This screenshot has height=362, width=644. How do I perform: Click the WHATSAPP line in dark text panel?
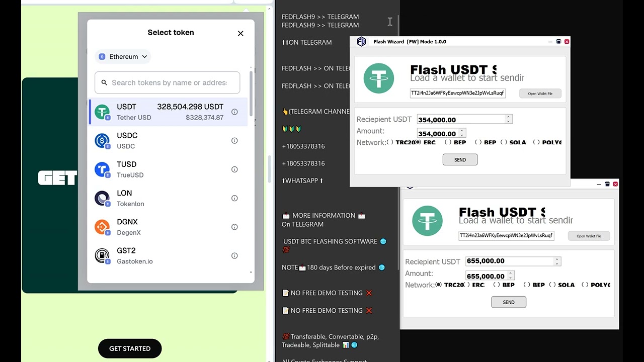pos(302,180)
